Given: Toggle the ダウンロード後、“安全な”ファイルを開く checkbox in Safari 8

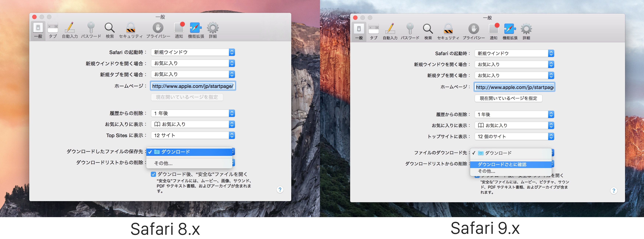Looking at the screenshot, I should pyautogui.click(x=153, y=174).
